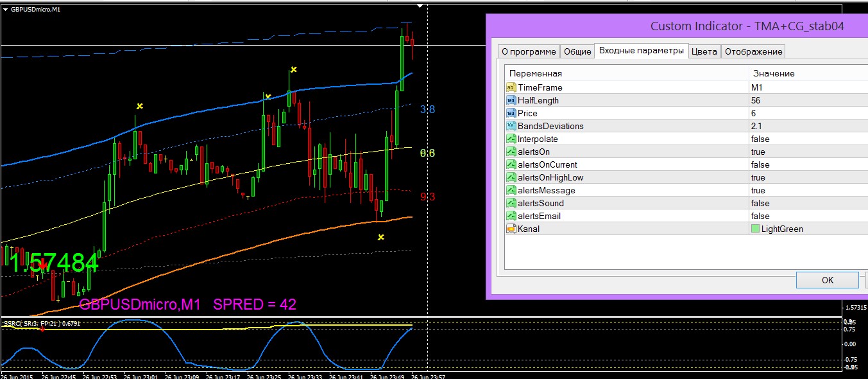Click the alertsSound boolean type icon
This screenshot has height=379, width=868.
(x=511, y=203)
